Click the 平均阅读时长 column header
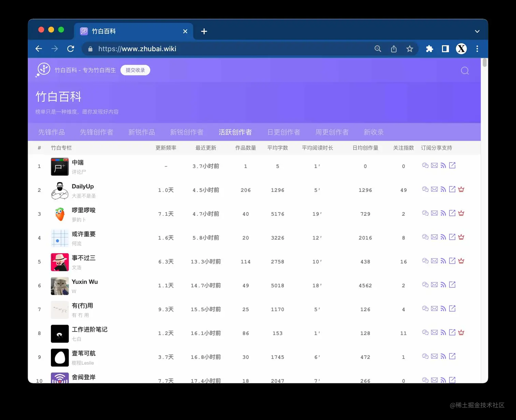This screenshot has height=420, width=516. [x=317, y=148]
